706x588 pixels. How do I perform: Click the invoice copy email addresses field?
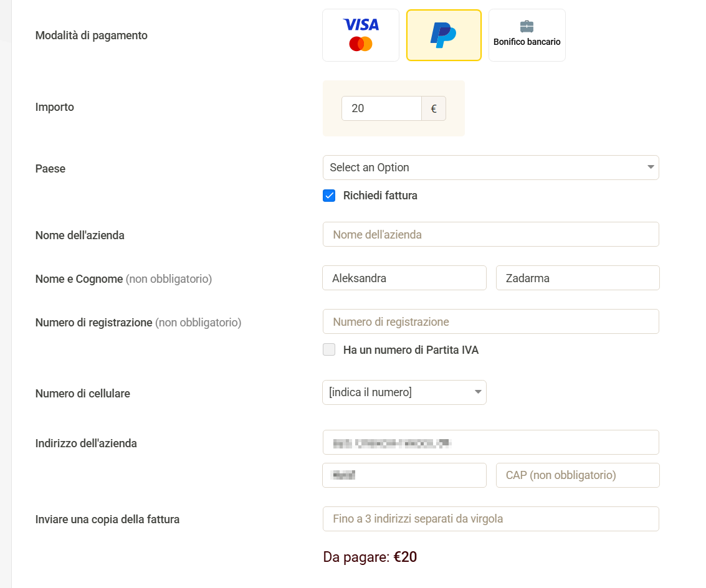(490, 519)
